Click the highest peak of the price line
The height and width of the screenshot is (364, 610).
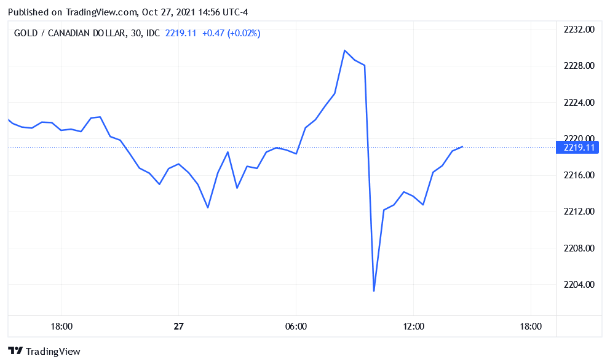point(345,50)
